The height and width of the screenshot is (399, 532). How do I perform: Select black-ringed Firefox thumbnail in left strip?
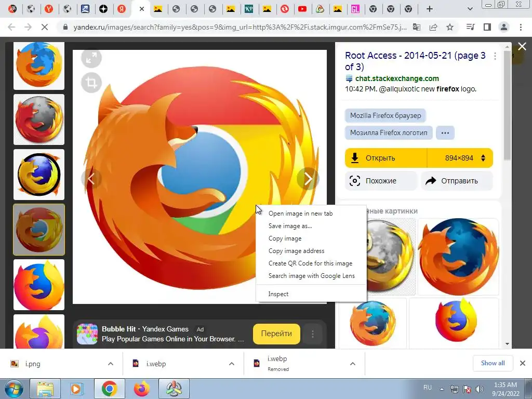pyautogui.click(x=38, y=175)
